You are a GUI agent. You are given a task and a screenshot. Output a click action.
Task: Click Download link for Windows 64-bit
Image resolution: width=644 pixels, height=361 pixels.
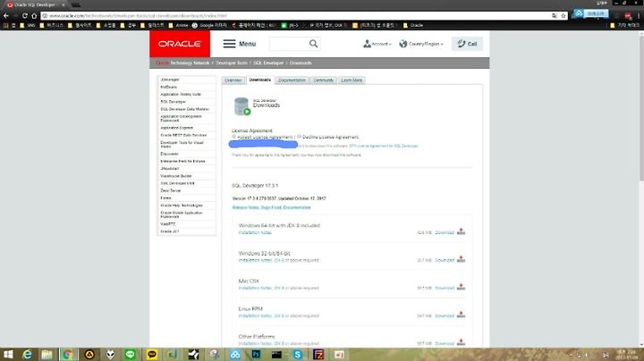coord(445,232)
